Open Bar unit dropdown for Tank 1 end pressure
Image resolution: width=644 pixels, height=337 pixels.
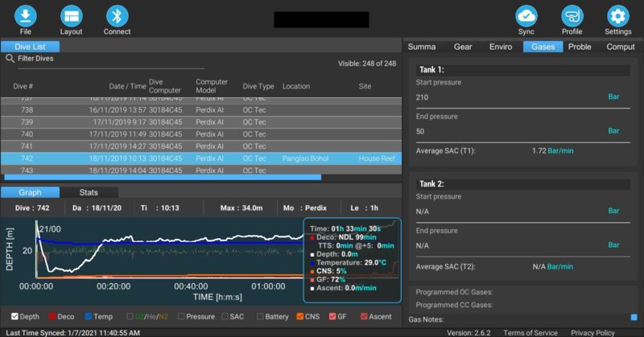614,131
